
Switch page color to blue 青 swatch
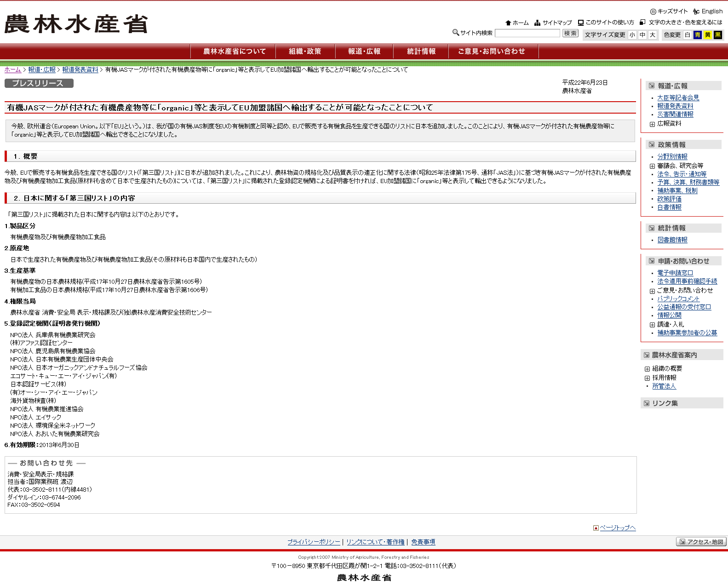[698, 35]
